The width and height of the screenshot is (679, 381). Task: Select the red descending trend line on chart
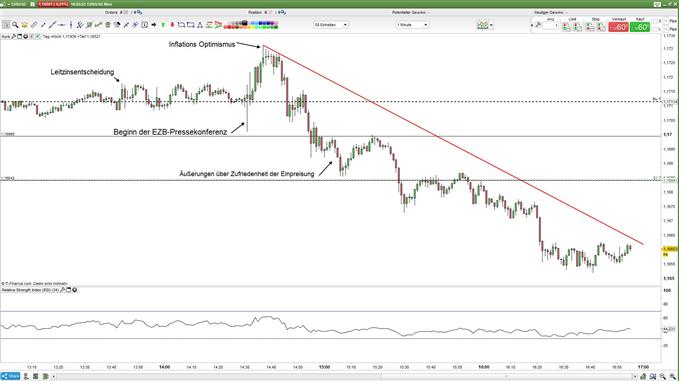[453, 145]
